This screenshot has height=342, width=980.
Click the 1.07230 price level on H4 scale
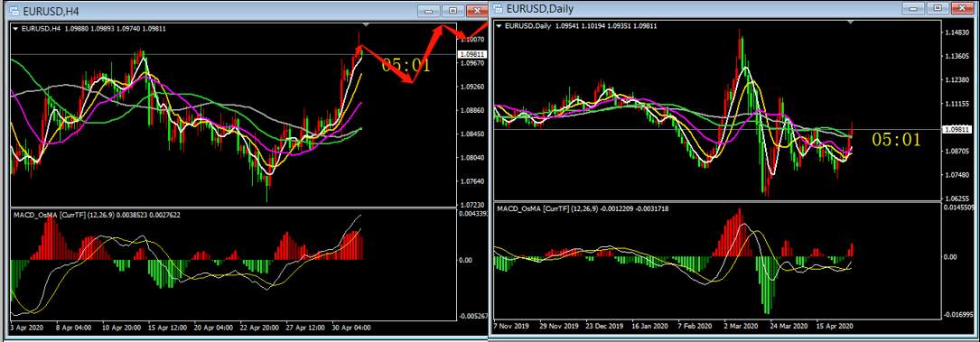pyautogui.click(x=471, y=205)
